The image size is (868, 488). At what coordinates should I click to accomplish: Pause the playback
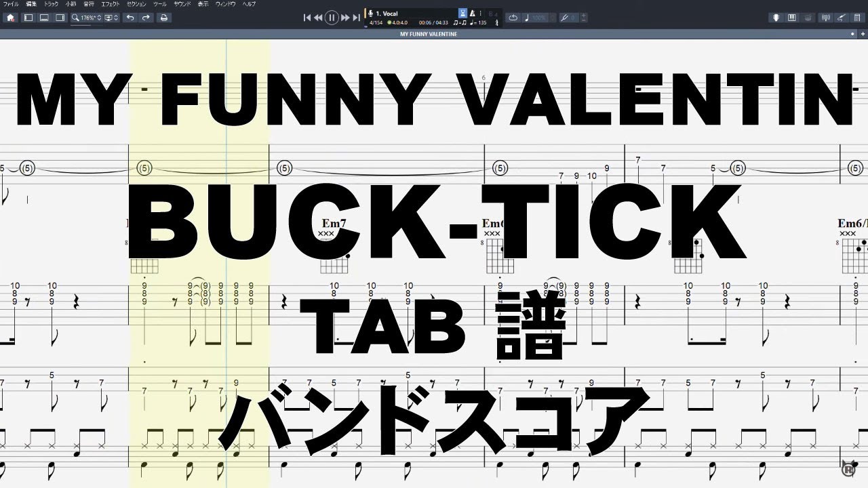(x=330, y=17)
